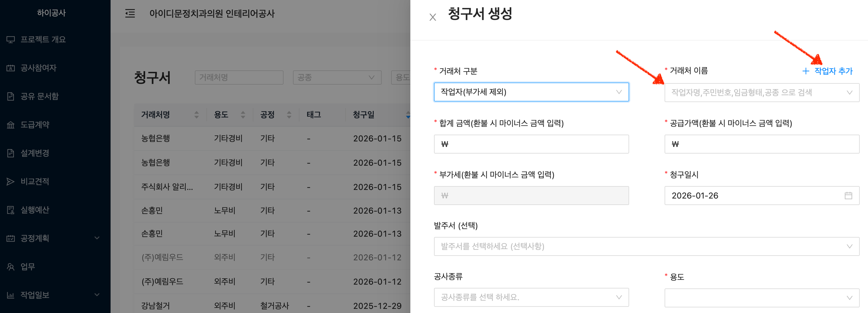The width and height of the screenshot is (868, 313).
Task: Click the 비교견적 paper plane icon
Action: point(10,181)
